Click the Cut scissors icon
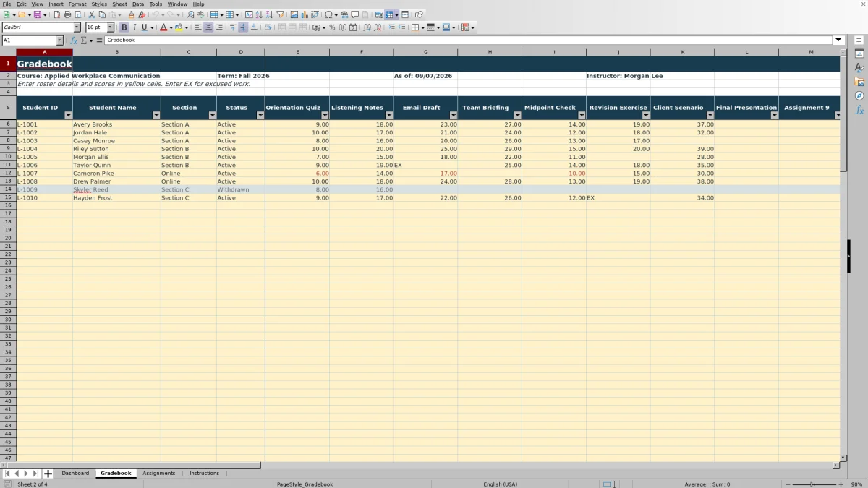868x488 pixels. click(x=91, y=14)
